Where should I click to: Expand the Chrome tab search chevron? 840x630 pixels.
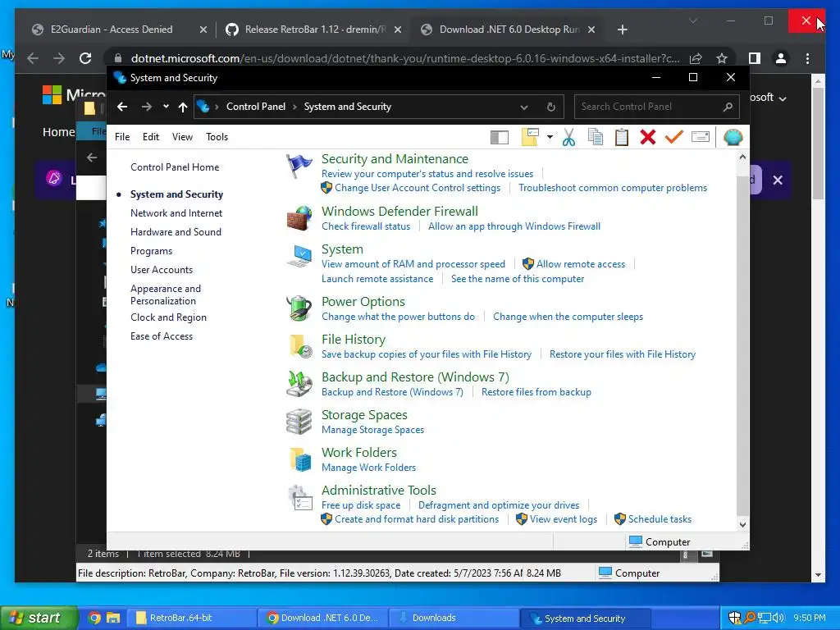(692, 21)
